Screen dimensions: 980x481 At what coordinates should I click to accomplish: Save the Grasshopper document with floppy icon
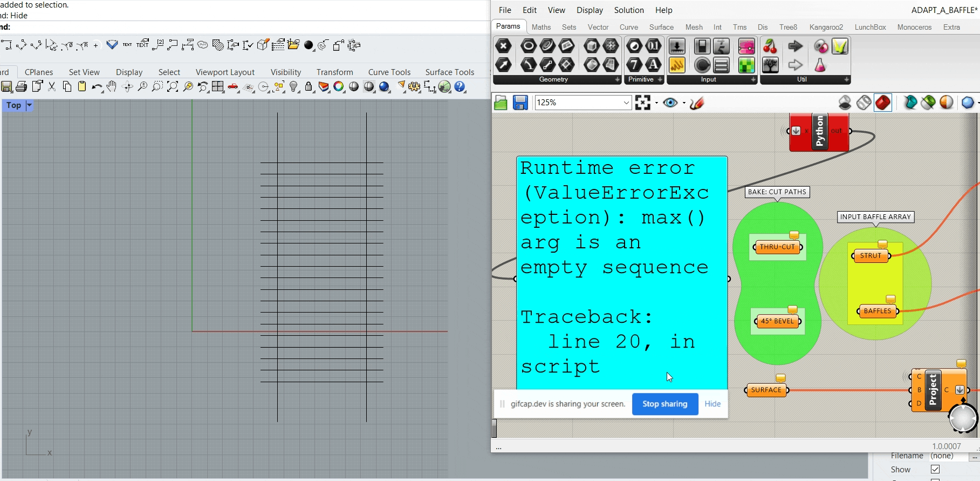pyautogui.click(x=520, y=103)
